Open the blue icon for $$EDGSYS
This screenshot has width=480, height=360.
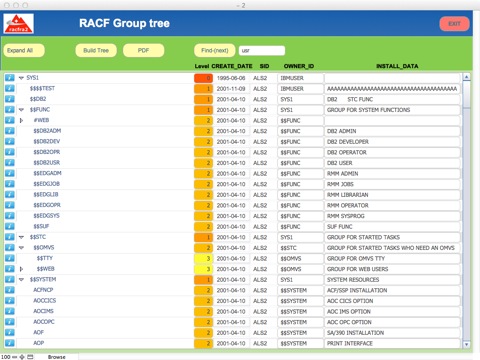[10, 216]
